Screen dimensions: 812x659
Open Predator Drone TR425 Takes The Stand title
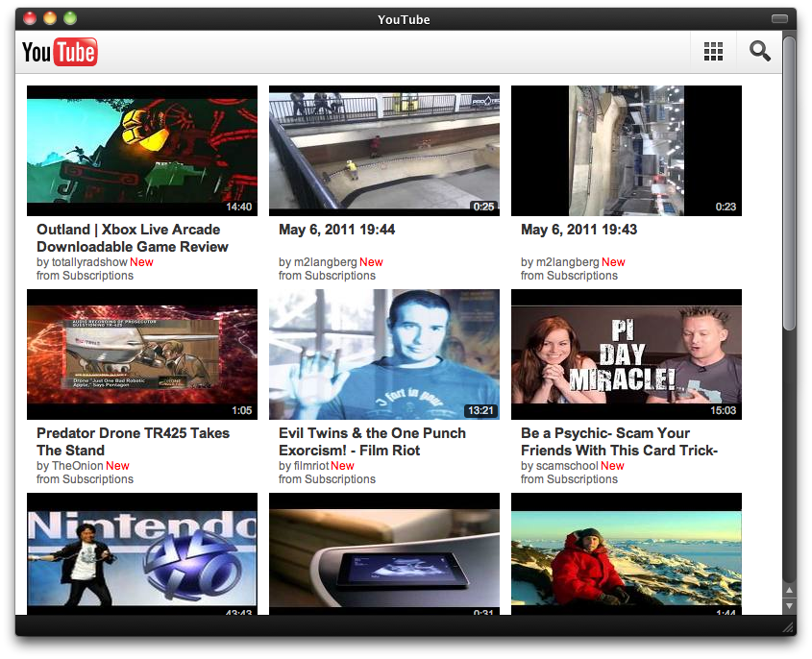(133, 442)
